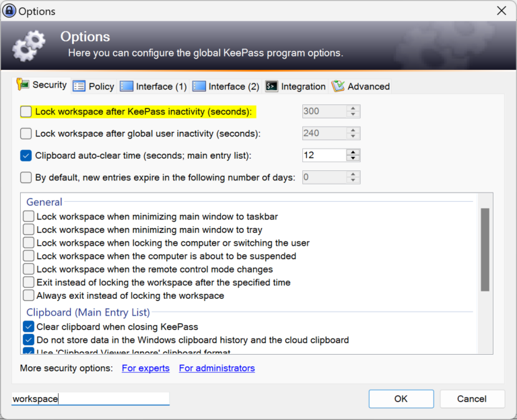Switch to the Integration tab
517x420 pixels.
click(x=296, y=86)
